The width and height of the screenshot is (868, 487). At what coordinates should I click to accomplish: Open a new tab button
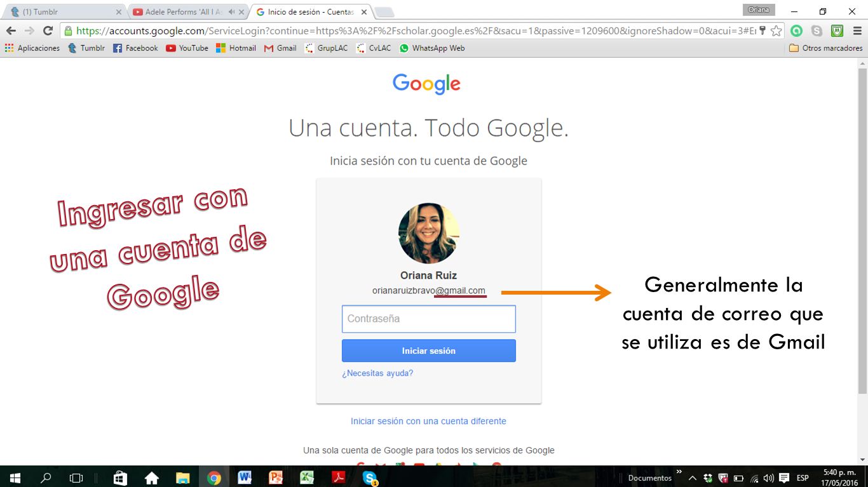tap(384, 12)
